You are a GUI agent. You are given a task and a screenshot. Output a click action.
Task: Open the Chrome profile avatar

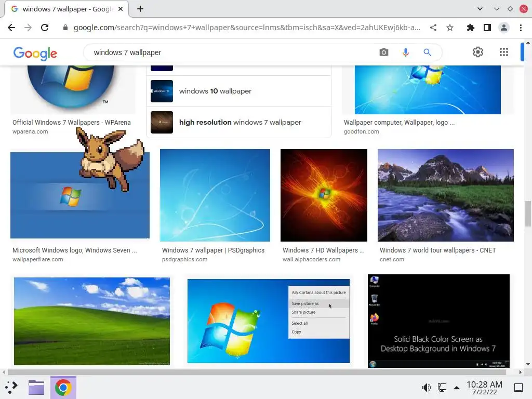point(504,28)
